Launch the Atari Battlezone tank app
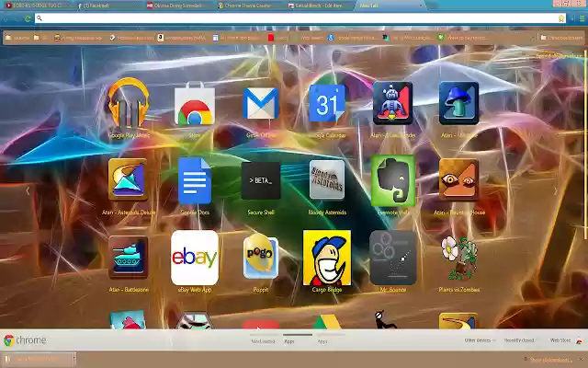This screenshot has width=588, height=368. click(129, 258)
